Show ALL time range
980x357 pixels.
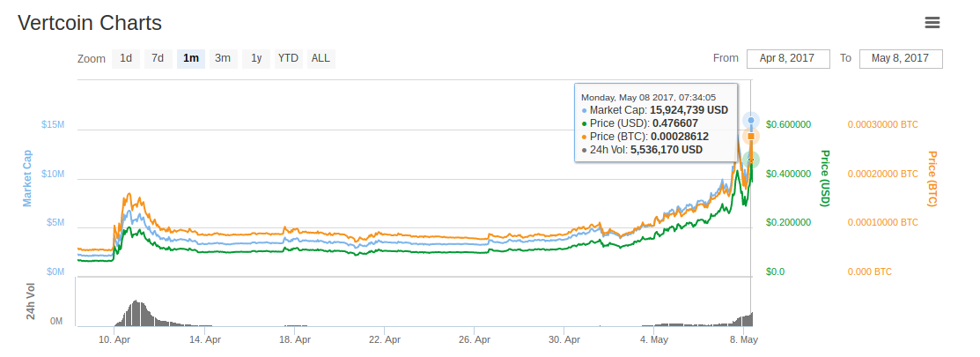point(321,59)
